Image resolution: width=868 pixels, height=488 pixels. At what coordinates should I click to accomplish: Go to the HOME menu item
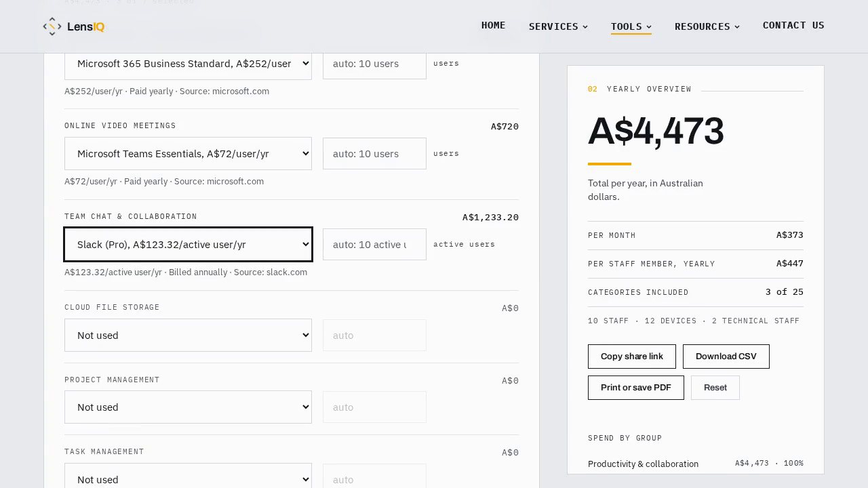pyautogui.click(x=493, y=25)
